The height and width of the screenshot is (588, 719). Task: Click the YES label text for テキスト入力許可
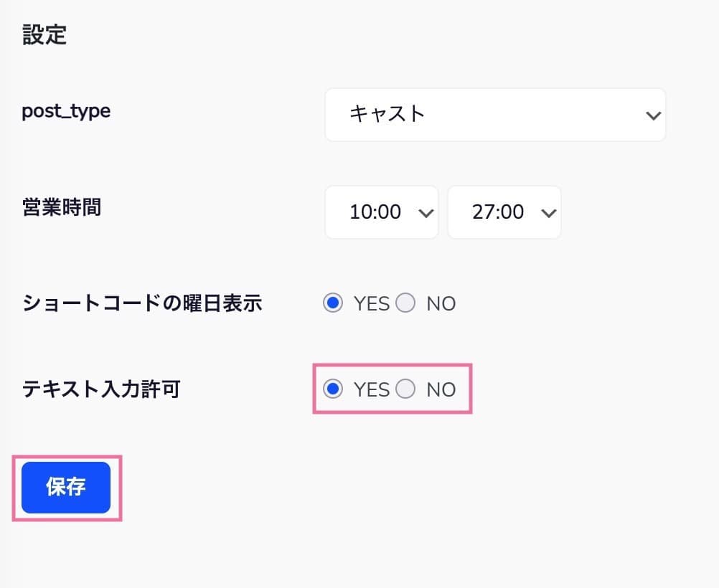371,390
